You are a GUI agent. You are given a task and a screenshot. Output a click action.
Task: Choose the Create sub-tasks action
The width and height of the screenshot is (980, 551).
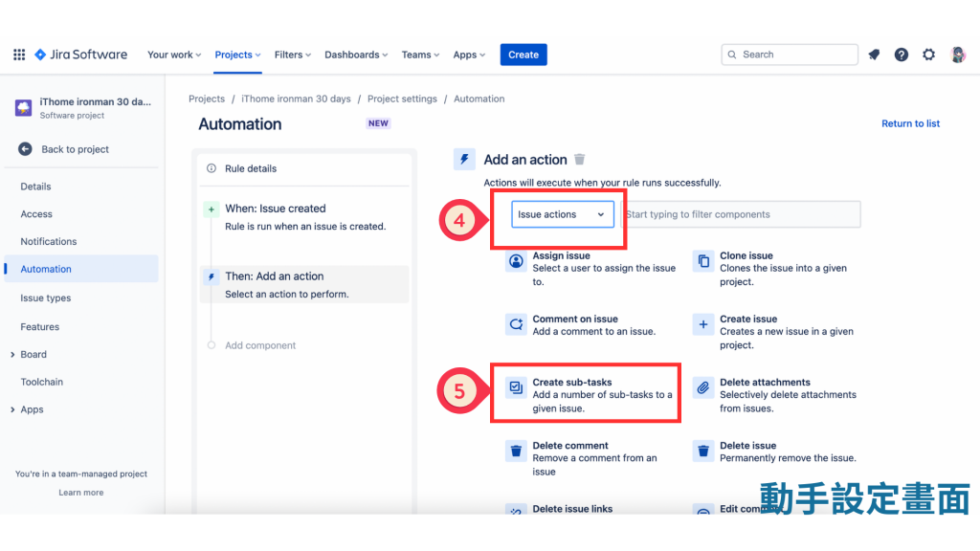590,395
